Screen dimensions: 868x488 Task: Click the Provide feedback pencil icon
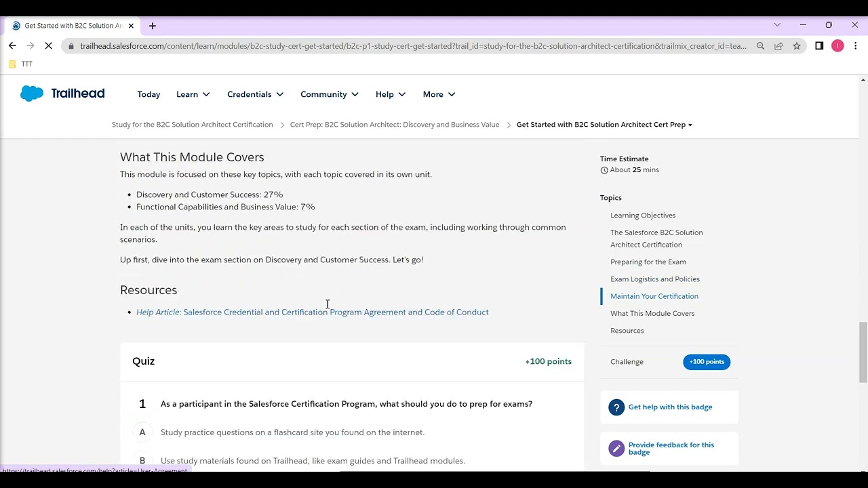tap(616, 449)
